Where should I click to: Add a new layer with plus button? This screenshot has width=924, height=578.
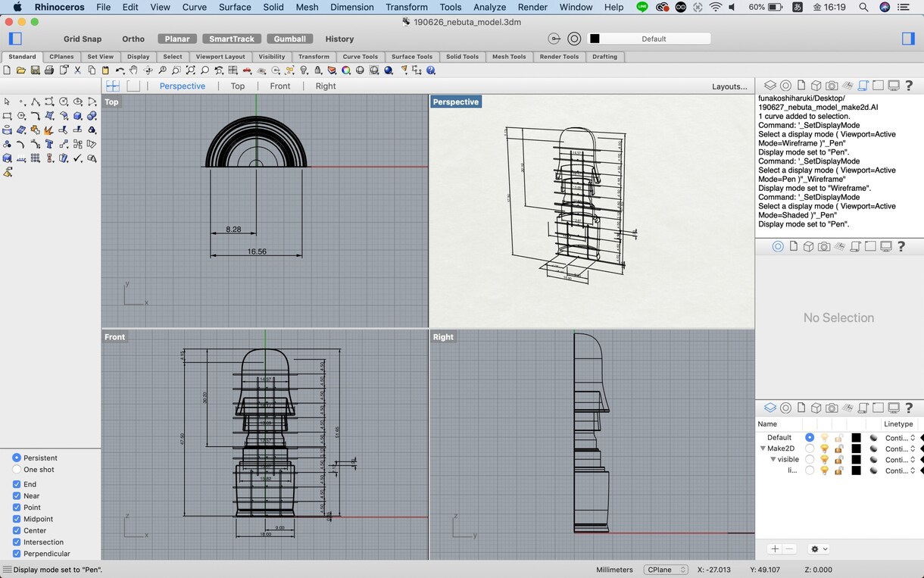[x=775, y=549]
